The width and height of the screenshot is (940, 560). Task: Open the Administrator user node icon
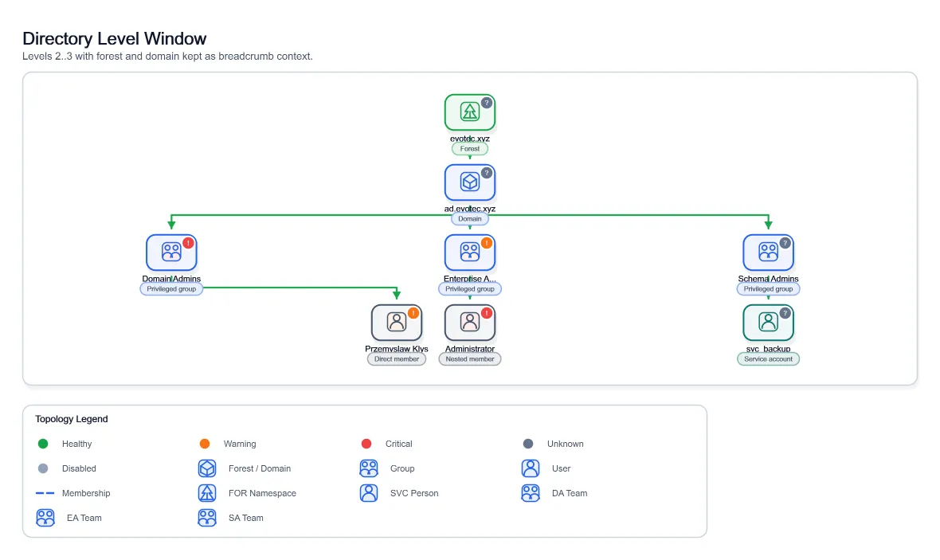[x=470, y=323]
